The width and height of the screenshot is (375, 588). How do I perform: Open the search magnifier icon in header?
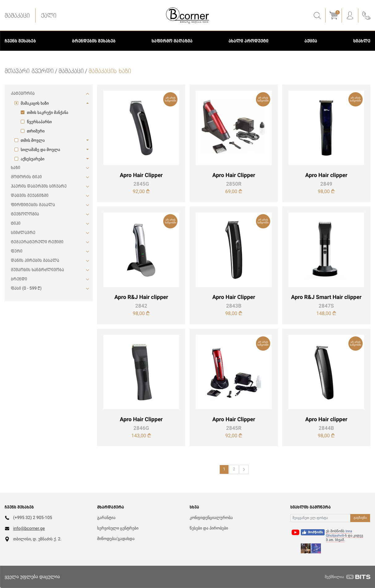[x=317, y=15]
